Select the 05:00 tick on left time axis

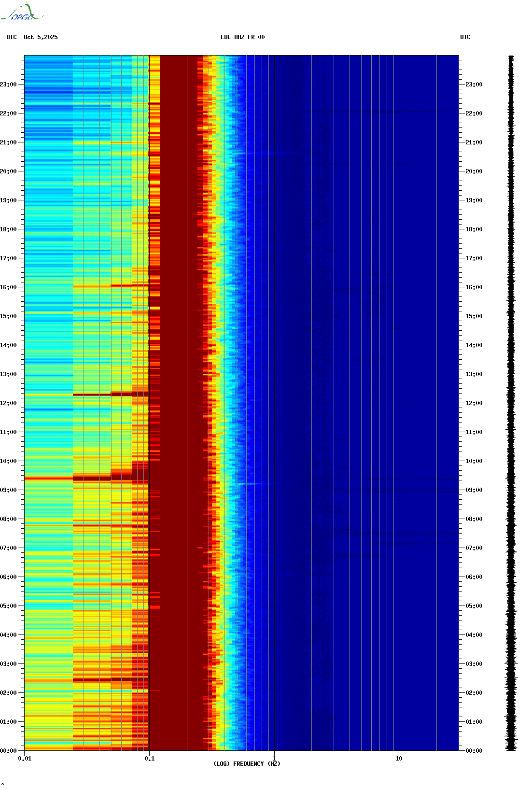point(9,606)
